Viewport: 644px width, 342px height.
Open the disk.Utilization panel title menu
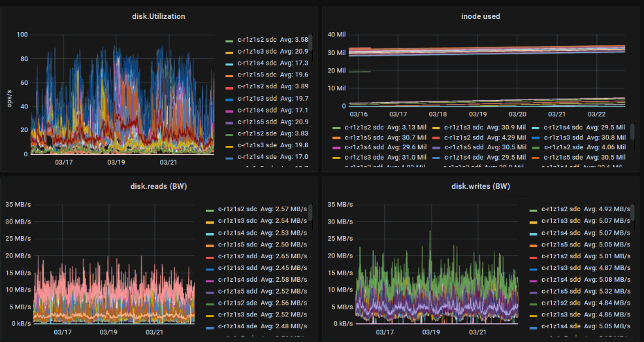(x=159, y=16)
